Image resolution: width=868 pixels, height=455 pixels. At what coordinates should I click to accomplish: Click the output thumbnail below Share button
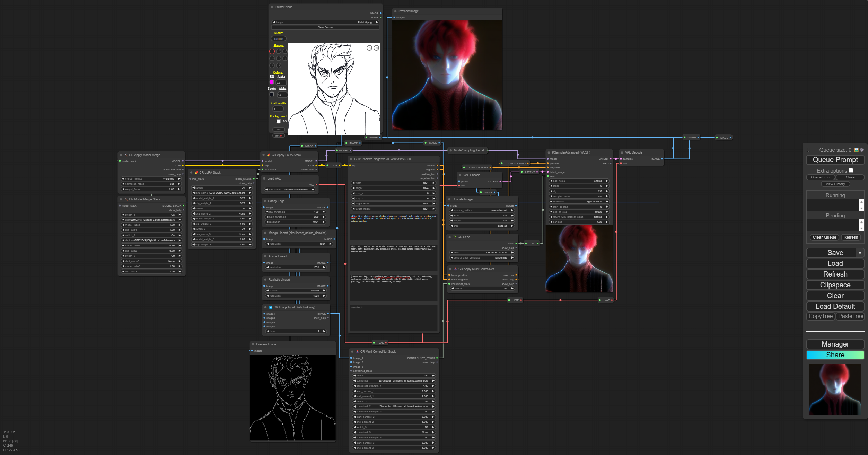tap(835, 389)
